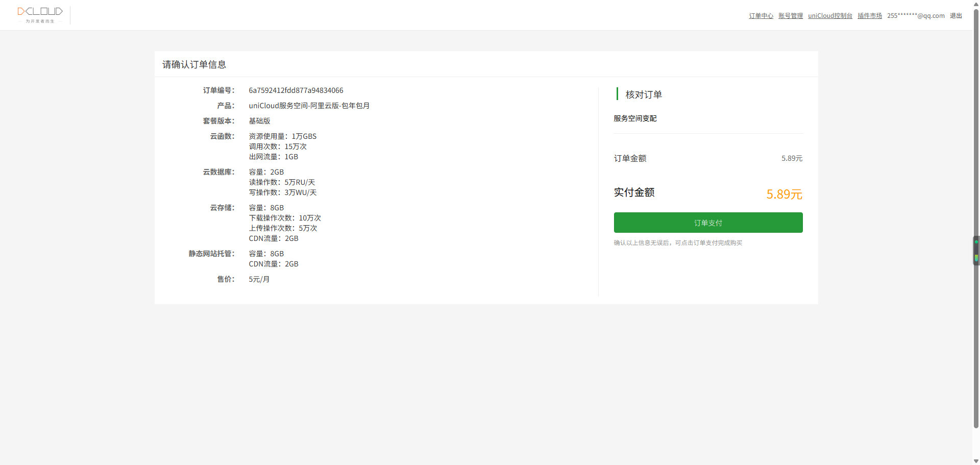The width and height of the screenshot is (980, 465).
Task: Click 读操作数：5万RU/天 value
Action: pos(282,182)
